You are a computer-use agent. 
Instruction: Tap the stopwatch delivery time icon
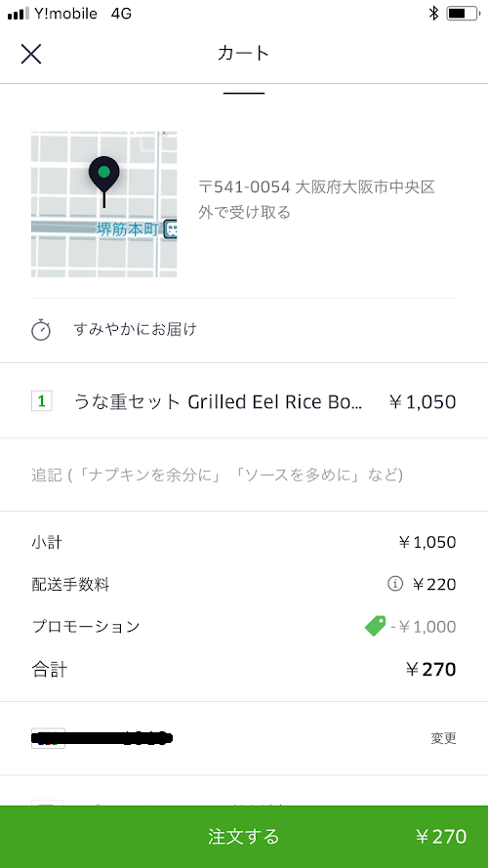[41, 330]
